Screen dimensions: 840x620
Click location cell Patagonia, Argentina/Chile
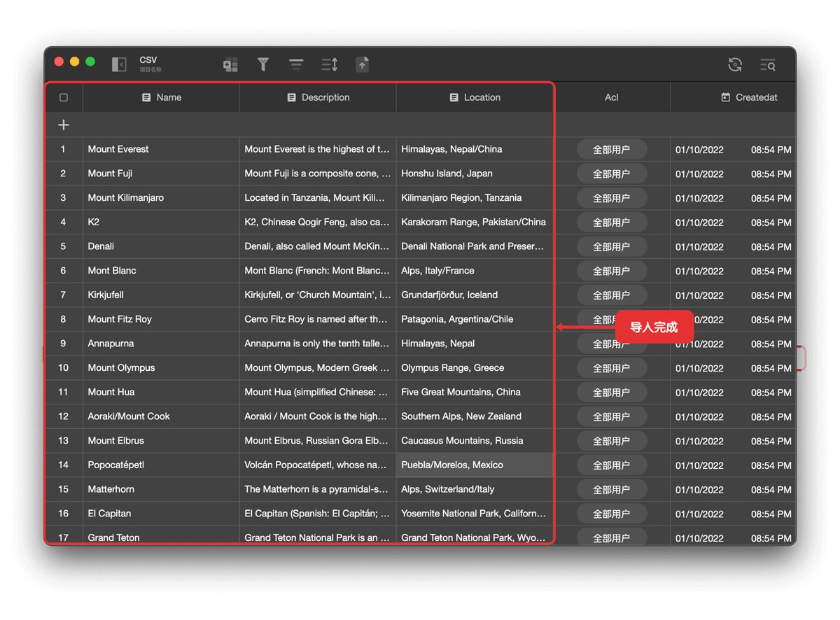[475, 319]
